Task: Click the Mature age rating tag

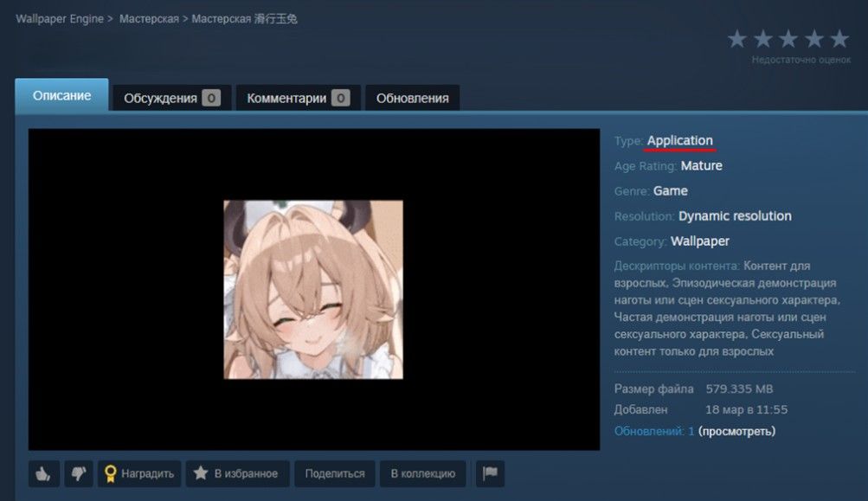Action: tap(701, 165)
